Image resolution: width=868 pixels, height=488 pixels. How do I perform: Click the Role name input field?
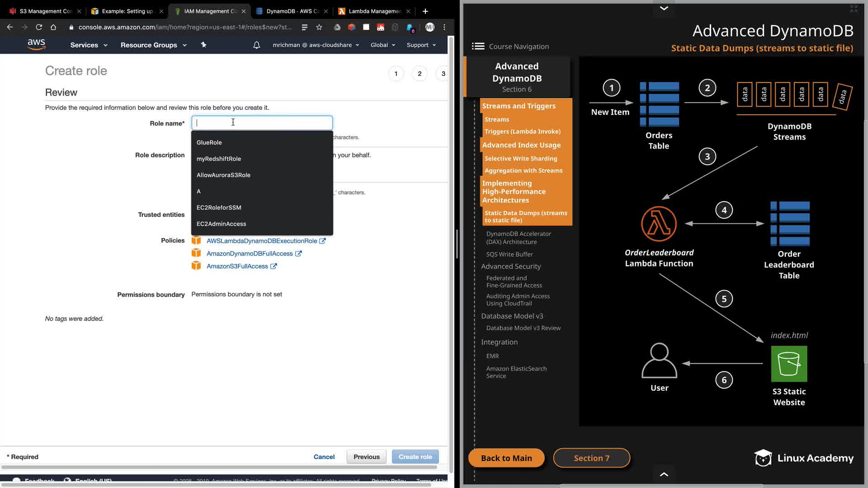[x=262, y=123]
